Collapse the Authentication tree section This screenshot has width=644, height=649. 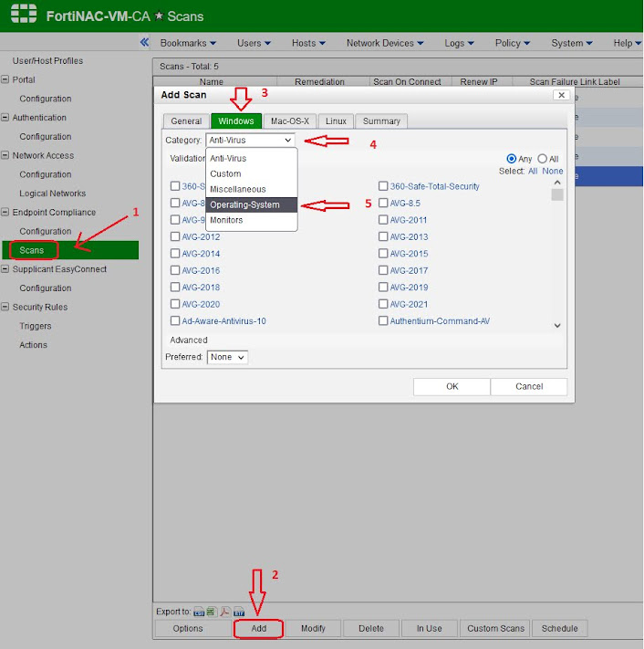coord(5,117)
